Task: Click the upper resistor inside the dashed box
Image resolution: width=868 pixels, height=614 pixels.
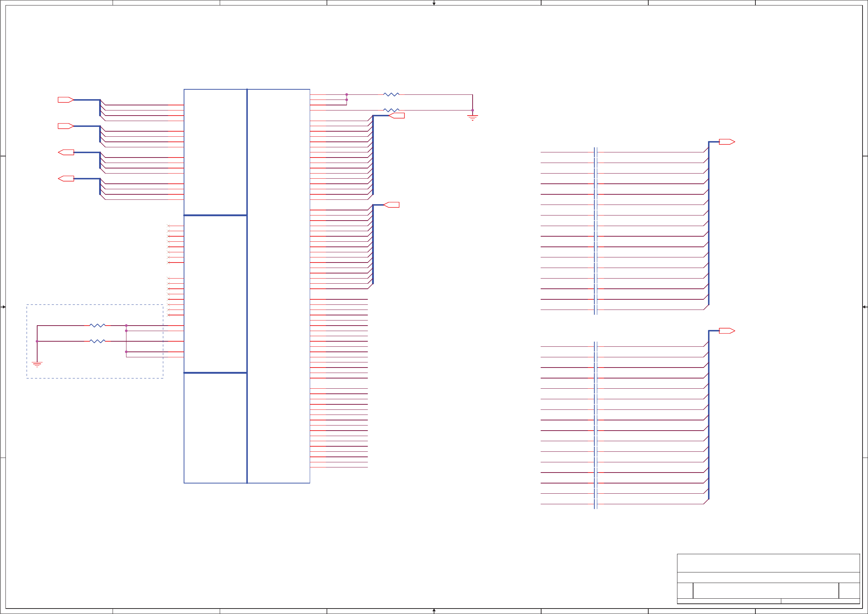Action: click(x=98, y=326)
